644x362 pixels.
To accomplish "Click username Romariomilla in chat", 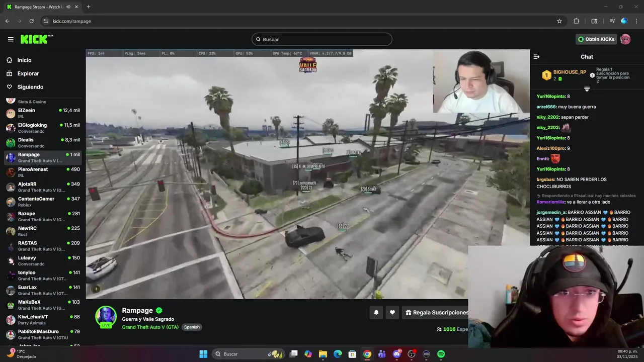I will [x=551, y=202].
